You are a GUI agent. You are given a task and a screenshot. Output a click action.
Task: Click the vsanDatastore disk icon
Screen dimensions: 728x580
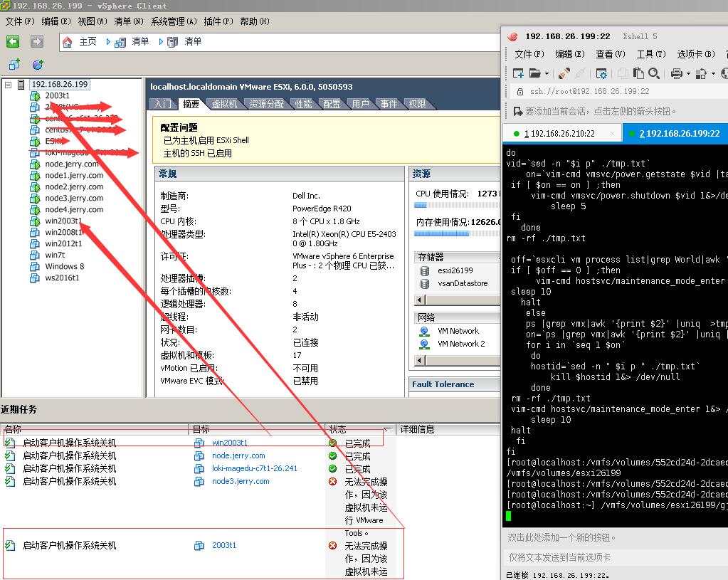(424, 283)
